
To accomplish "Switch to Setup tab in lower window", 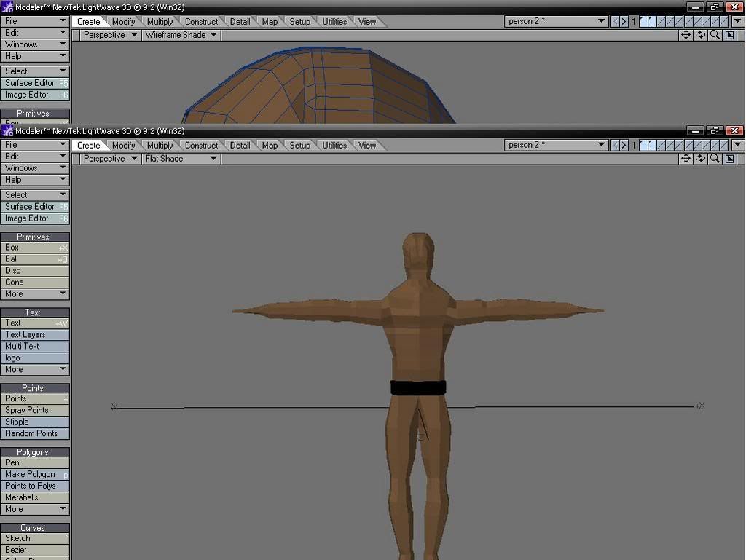I will [x=299, y=146].
